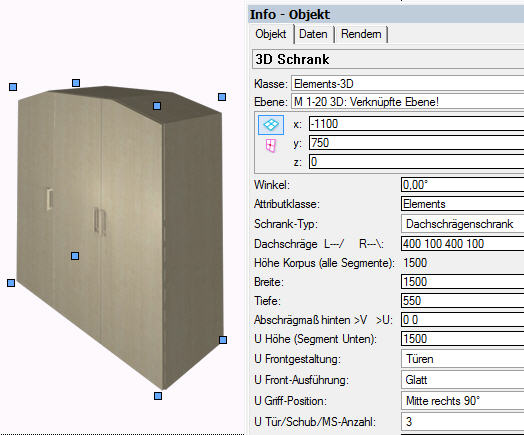Click the Klasse field with Elements-3D
The height and width of the screenshot is (435, 524).
point(408,84)
